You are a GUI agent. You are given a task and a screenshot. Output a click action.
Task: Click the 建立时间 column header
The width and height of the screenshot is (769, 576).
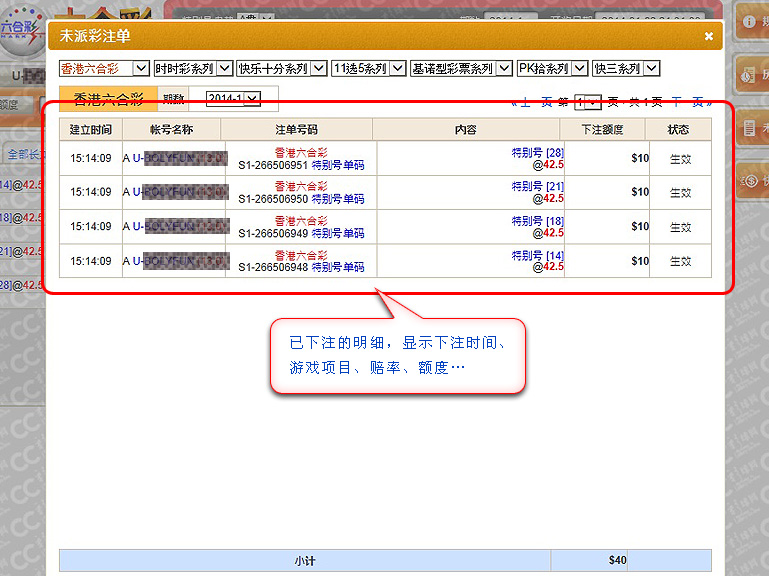91,130
